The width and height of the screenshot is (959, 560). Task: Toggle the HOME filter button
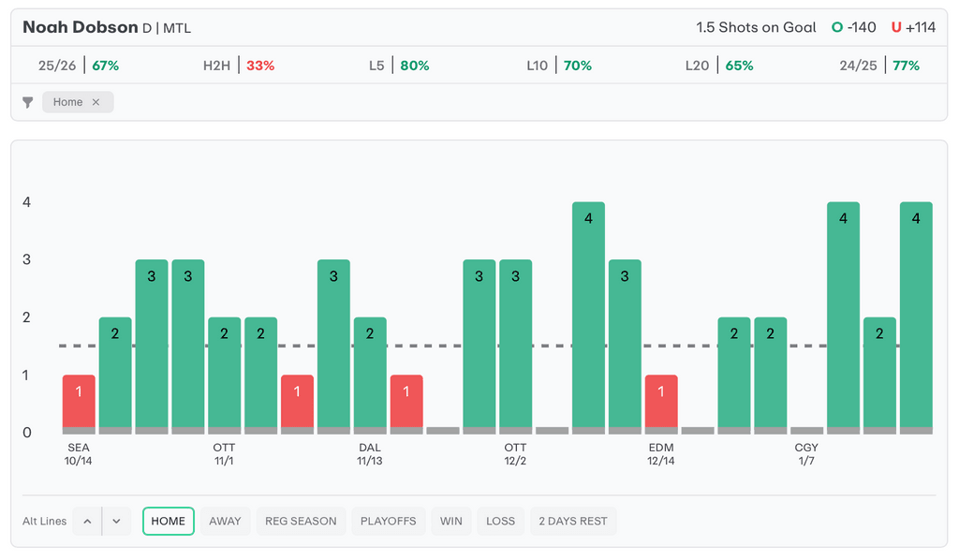pos(169,521)
